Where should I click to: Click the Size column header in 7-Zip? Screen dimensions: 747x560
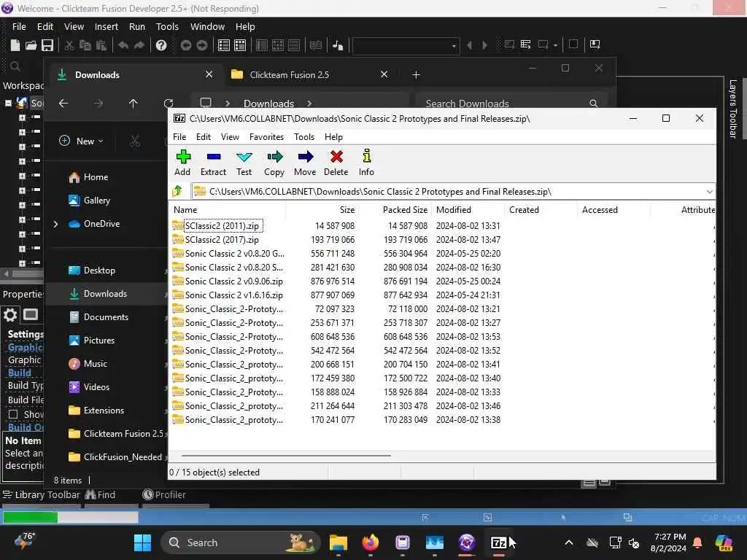tap(322, 210)
